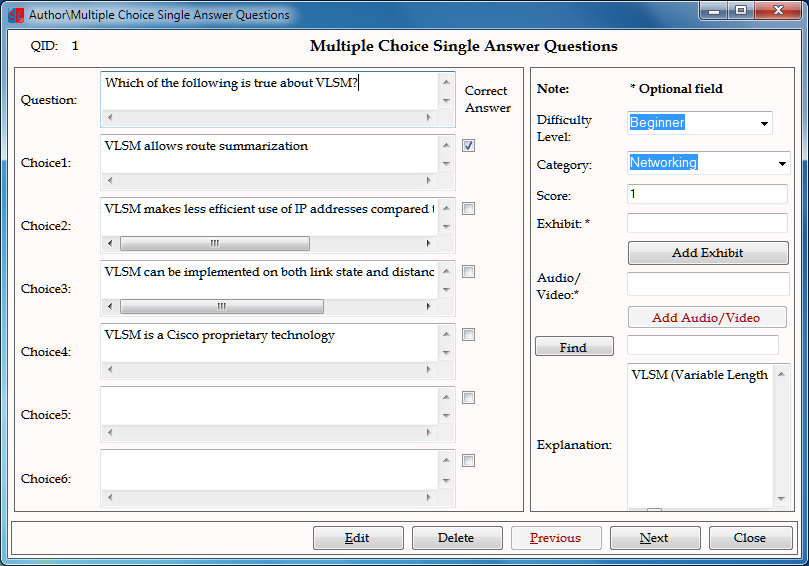Mark Choice2 as the correct answer
809x566 pixels.
468,208
